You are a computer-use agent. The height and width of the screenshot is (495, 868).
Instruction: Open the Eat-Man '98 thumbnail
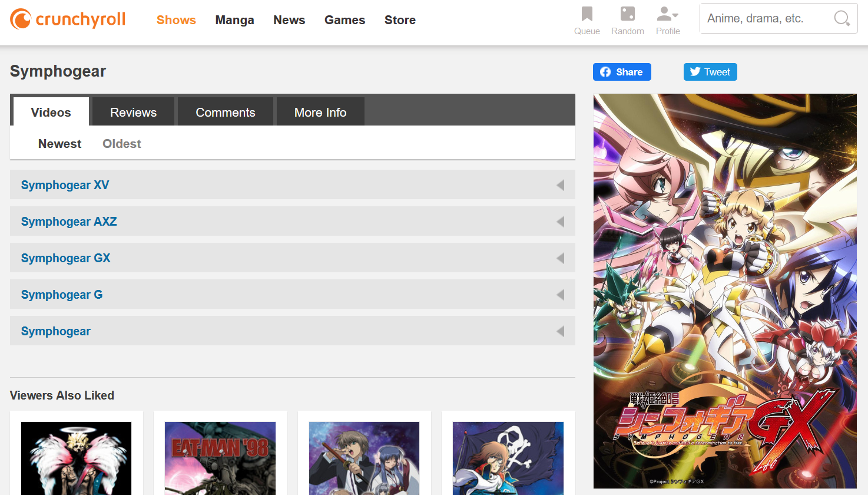[220, 458]
